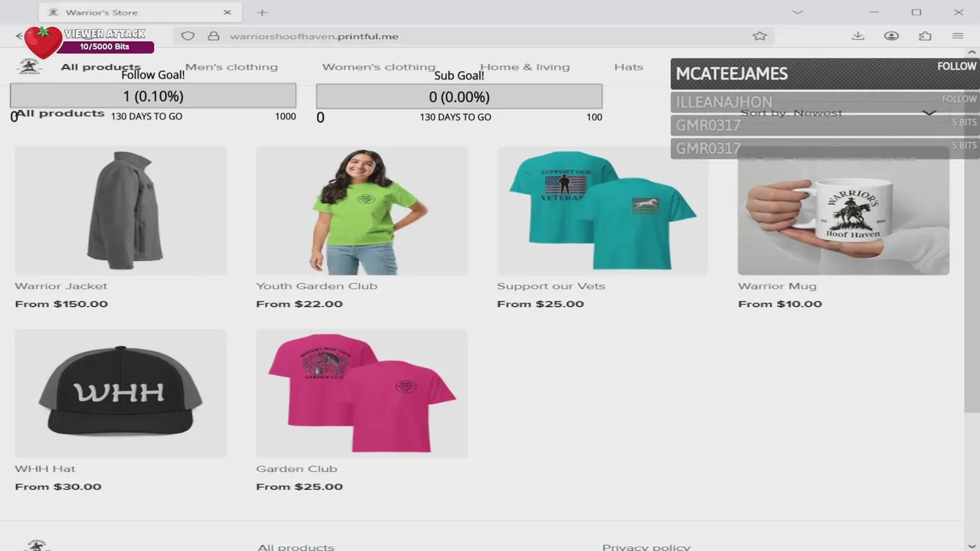The width and height of the screenshot is (980, 551).
Task: Open Youth Garden Club product image
Action: tap(361, 210)
